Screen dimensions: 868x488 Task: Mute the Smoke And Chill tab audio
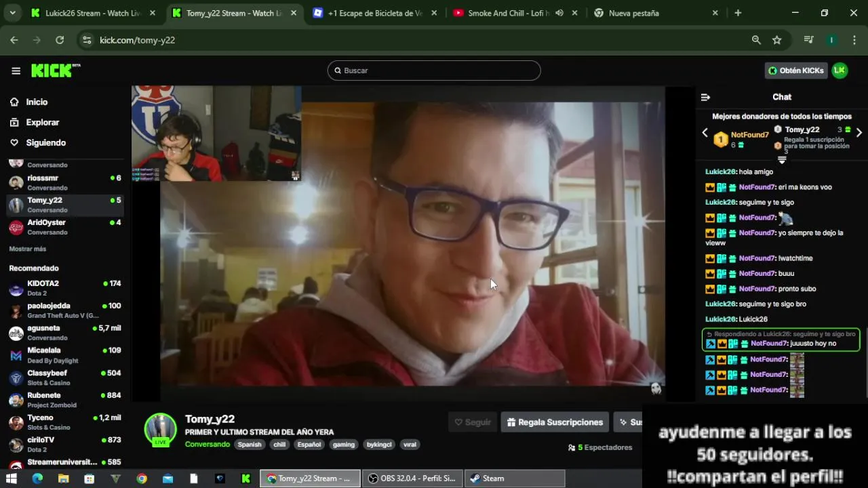(x=559, y=13)
